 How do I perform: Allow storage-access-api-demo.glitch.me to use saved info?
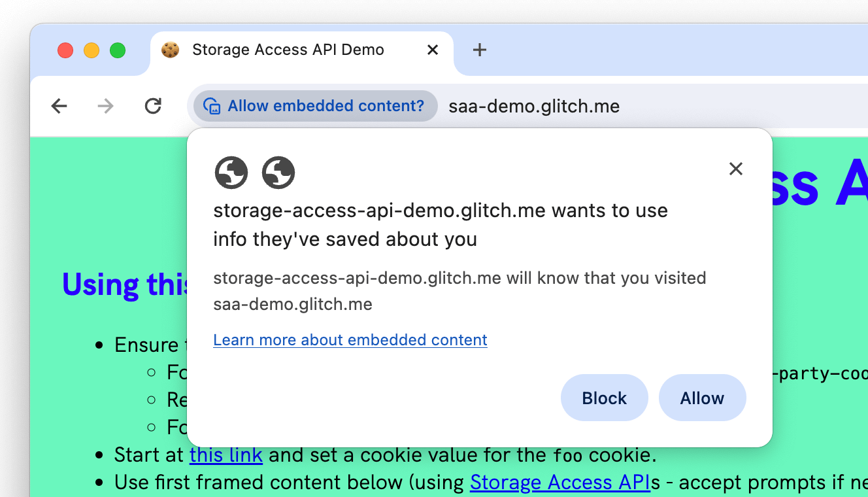point(702,397)
